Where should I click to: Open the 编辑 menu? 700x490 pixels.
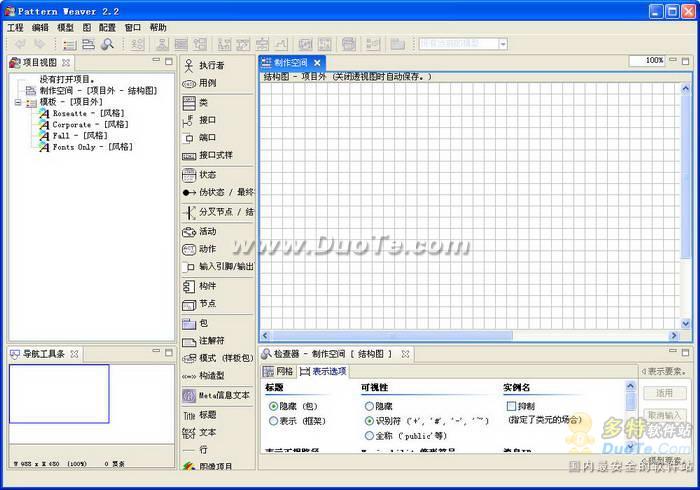(x=40, y=28)
